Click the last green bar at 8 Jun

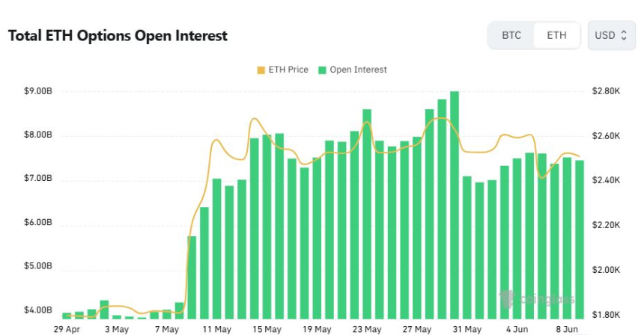(580, 240)
